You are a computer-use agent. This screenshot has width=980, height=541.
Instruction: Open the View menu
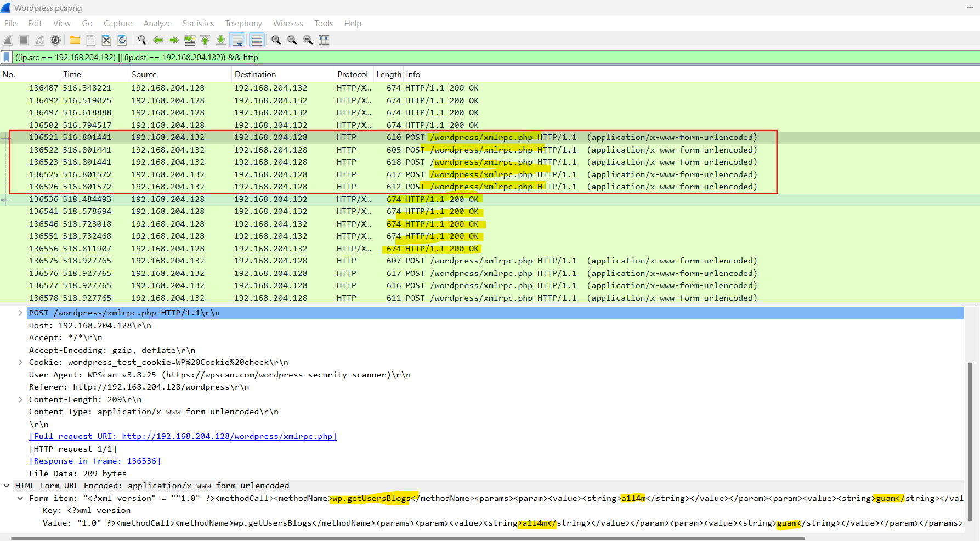[x=62, y=24]
